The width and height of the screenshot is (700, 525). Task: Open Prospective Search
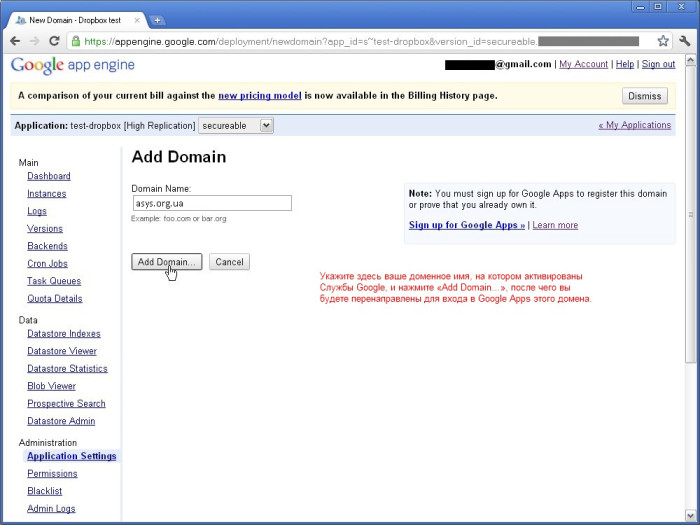[66, 403]
